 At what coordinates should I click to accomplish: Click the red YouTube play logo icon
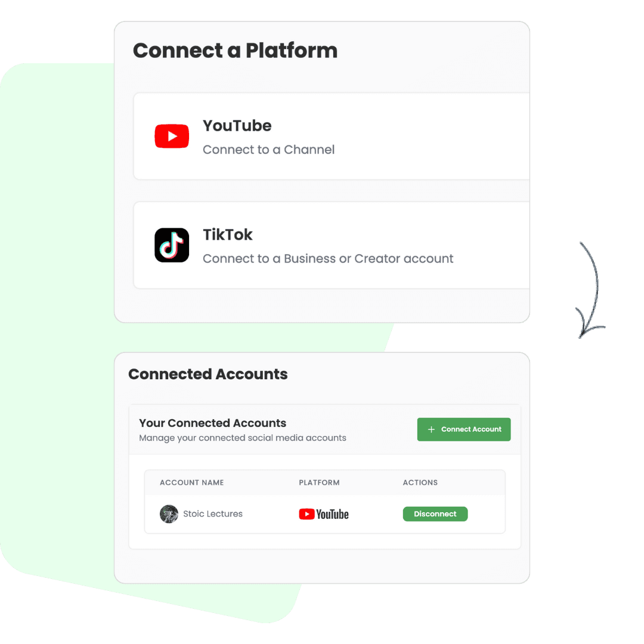click(172, 136)
